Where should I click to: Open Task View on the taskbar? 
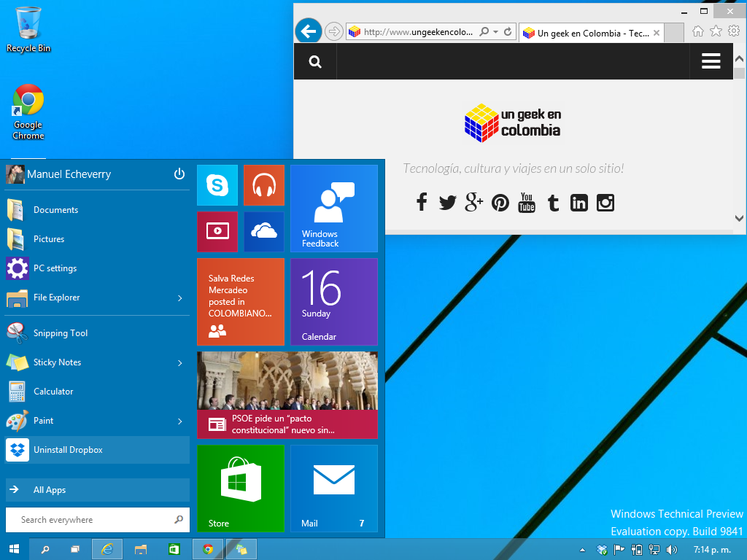tap(75, 550)
